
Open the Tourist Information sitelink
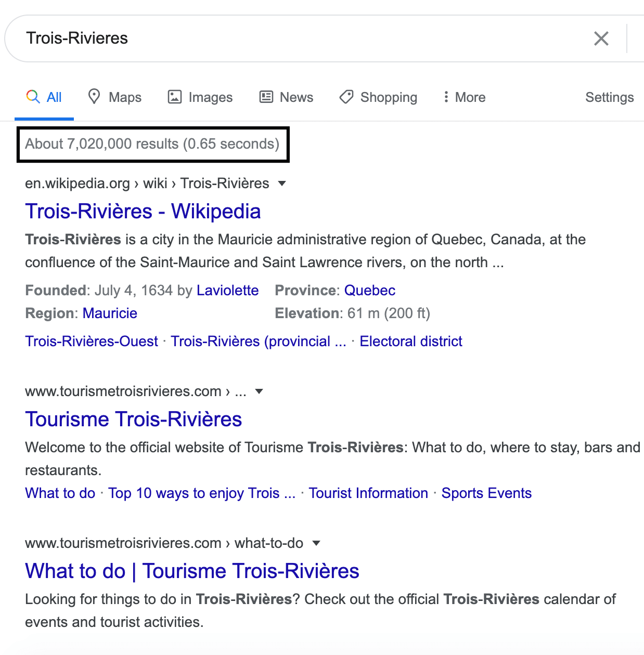coord(368,493)
